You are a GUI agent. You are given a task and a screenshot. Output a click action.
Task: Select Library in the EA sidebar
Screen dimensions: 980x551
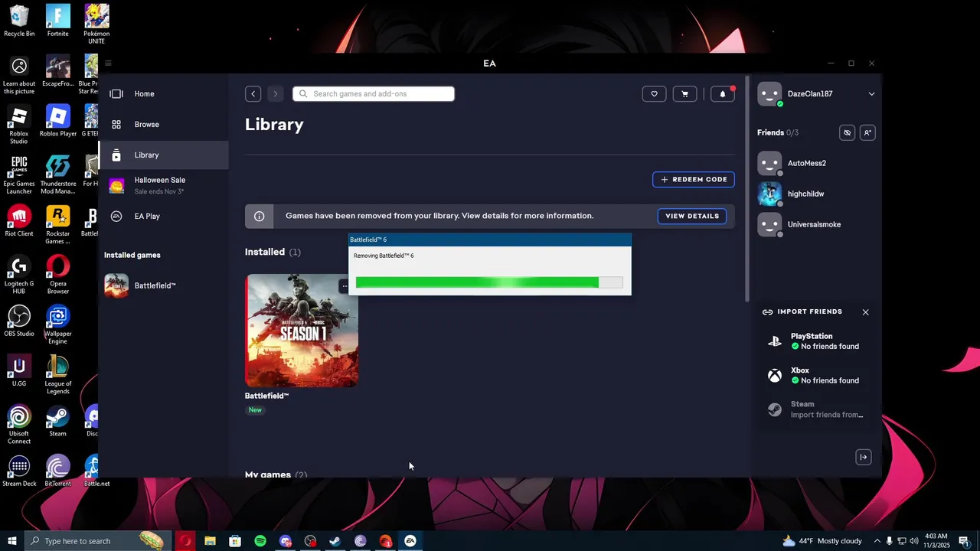tap(163, 155)
